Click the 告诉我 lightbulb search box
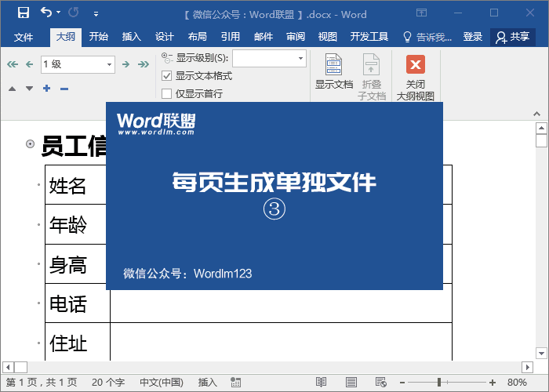This screenshot has height=392, width=549. click(x=427, y=37)
